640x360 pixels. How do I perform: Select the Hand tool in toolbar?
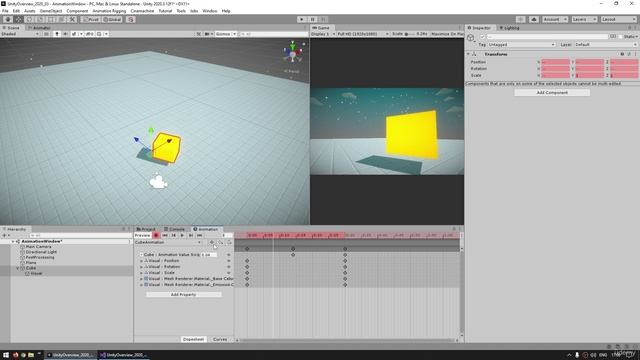8,19
